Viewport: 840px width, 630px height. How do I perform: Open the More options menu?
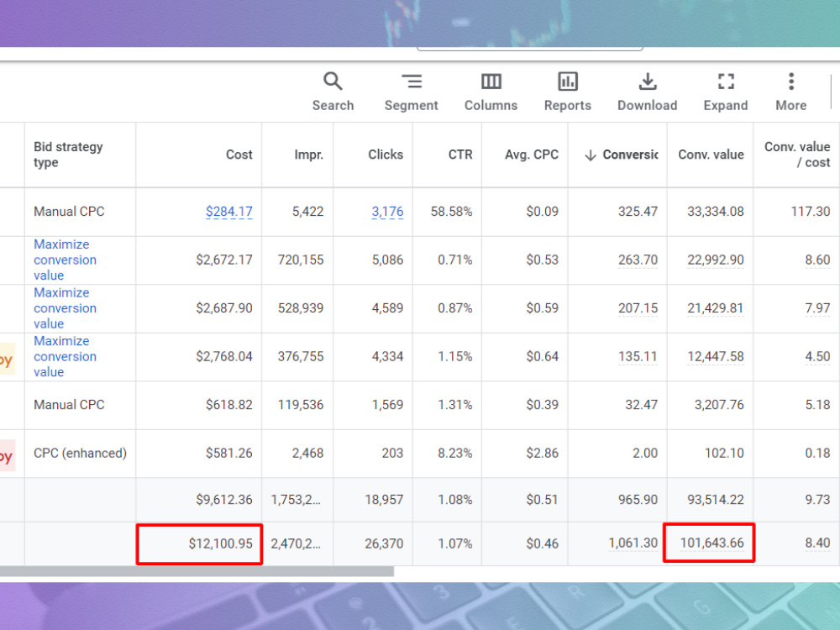pos(790,92)
